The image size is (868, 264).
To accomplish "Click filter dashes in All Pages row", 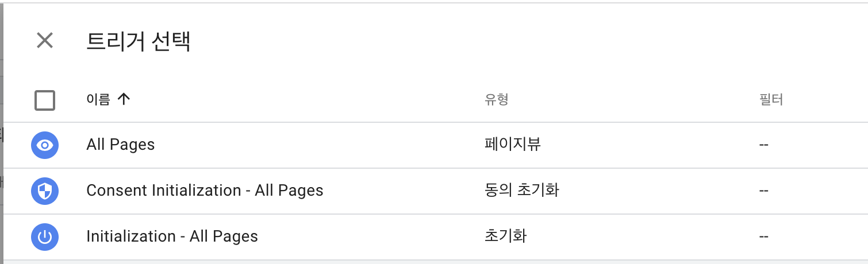I will [x=764, y=145].
